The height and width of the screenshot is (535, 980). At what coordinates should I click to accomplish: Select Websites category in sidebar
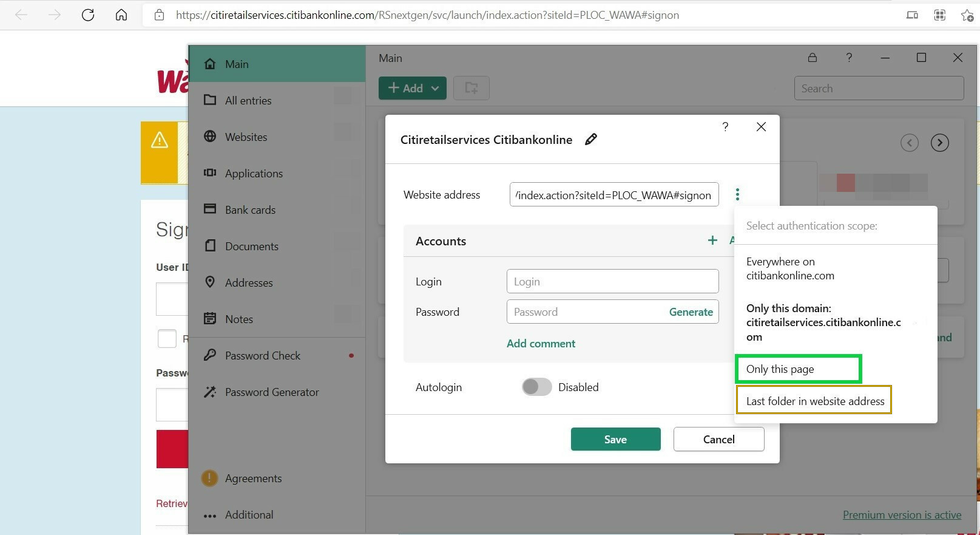point(277,137)
